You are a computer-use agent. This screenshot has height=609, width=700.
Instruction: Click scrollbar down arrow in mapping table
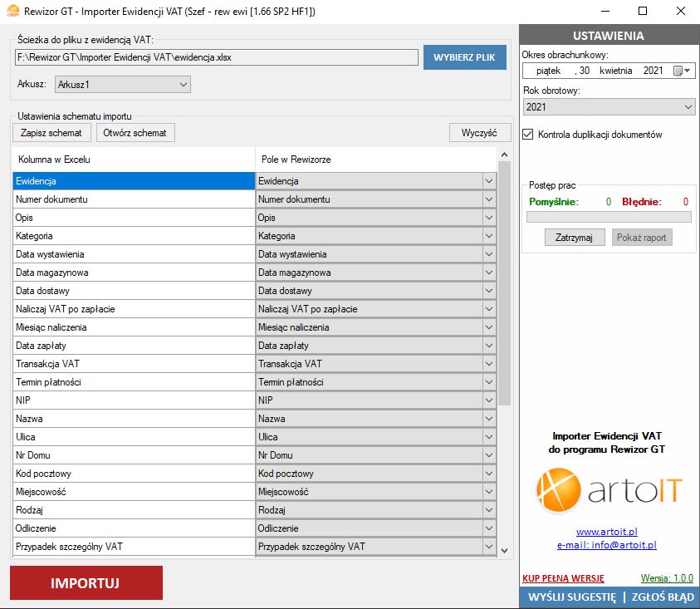(504, 549)
